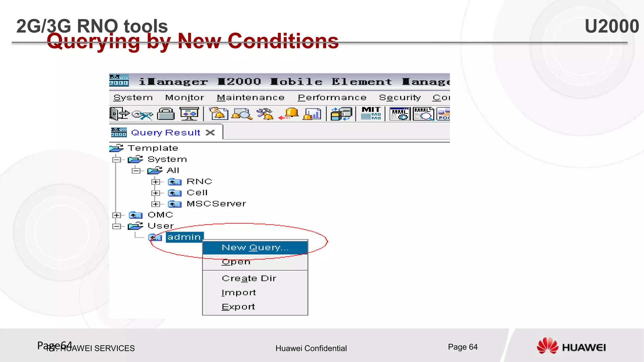644x362 pixels.
Task: Click the MSCServer folder icon
Action: click(x=175, y=204)
